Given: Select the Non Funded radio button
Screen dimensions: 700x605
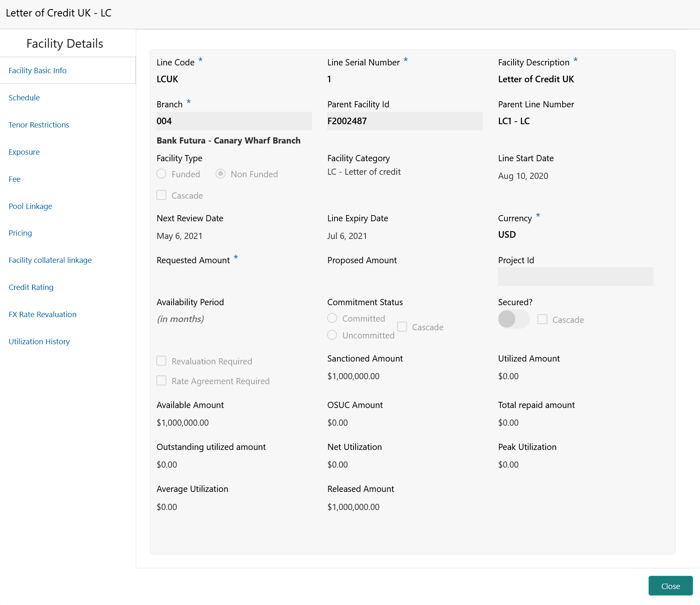Looking at the screenshot, I should click(x=221, y=174).
